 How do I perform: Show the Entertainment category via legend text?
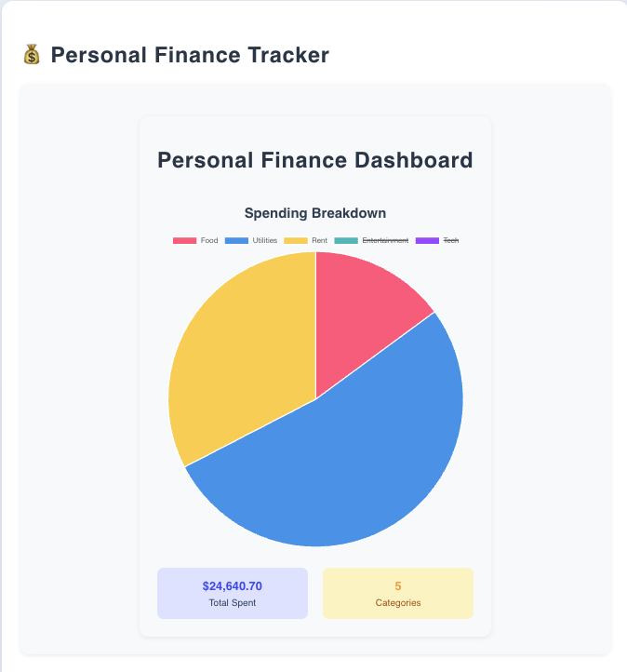click(x=385, y=240)
